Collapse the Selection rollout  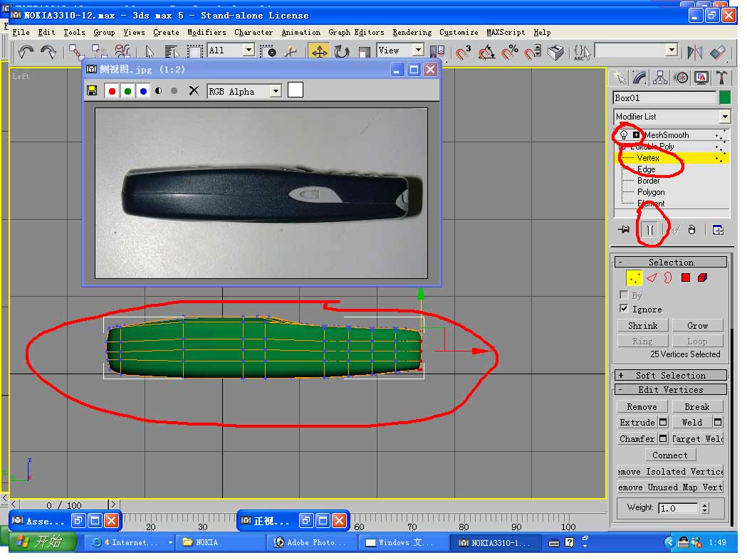pos(670,262)
